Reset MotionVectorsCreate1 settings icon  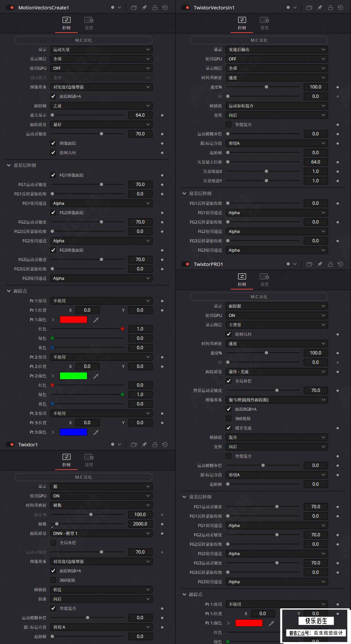click(x=165, y=8)
